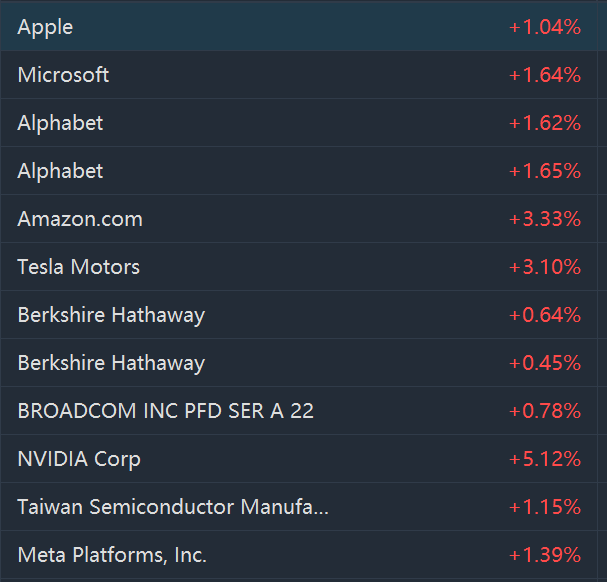The width and height of the screenshot is (607, 582).
Task: Select the Alphabet row showing +1.62%
Action: point(60,123)
